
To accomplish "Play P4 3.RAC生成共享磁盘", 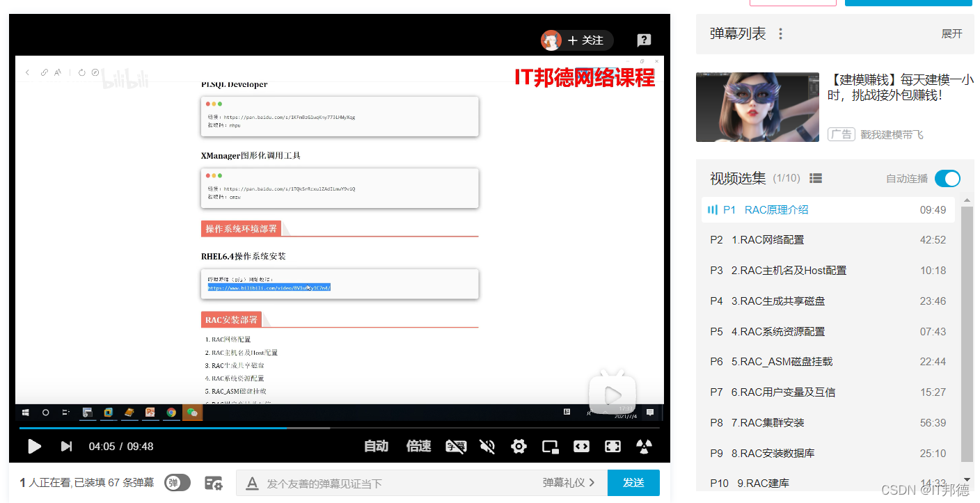I will (828, 301).
